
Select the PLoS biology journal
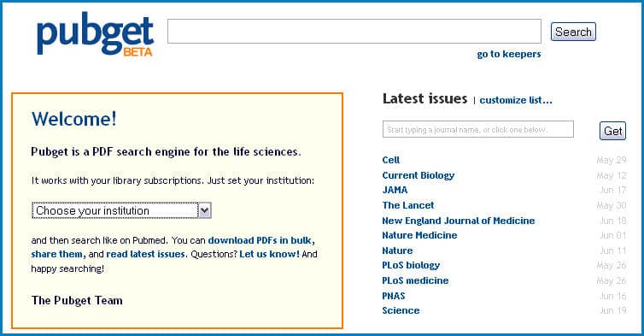click(411, 265)
